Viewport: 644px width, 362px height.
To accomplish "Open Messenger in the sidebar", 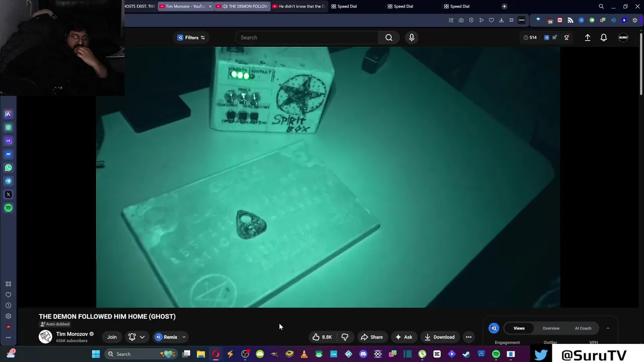I will [x=8, y=154].
